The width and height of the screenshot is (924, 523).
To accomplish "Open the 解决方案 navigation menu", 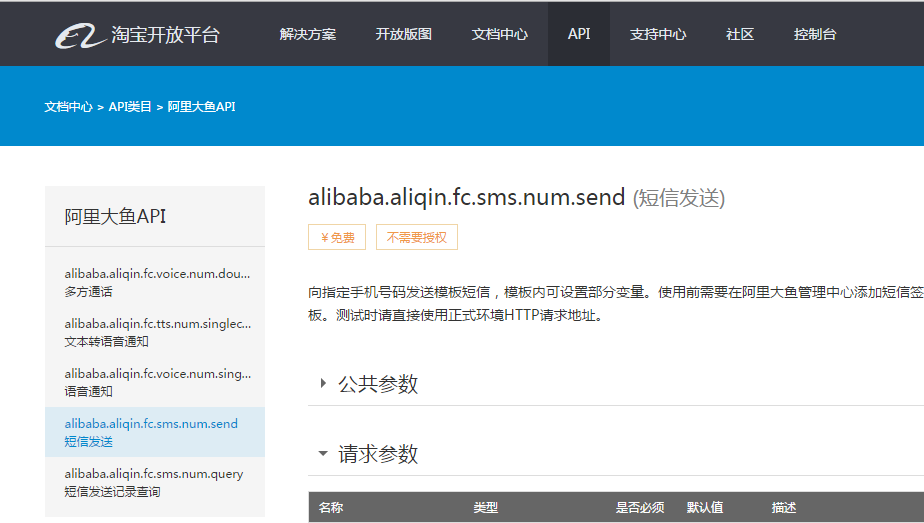I will pyautogui.click(x=308, y=34).
